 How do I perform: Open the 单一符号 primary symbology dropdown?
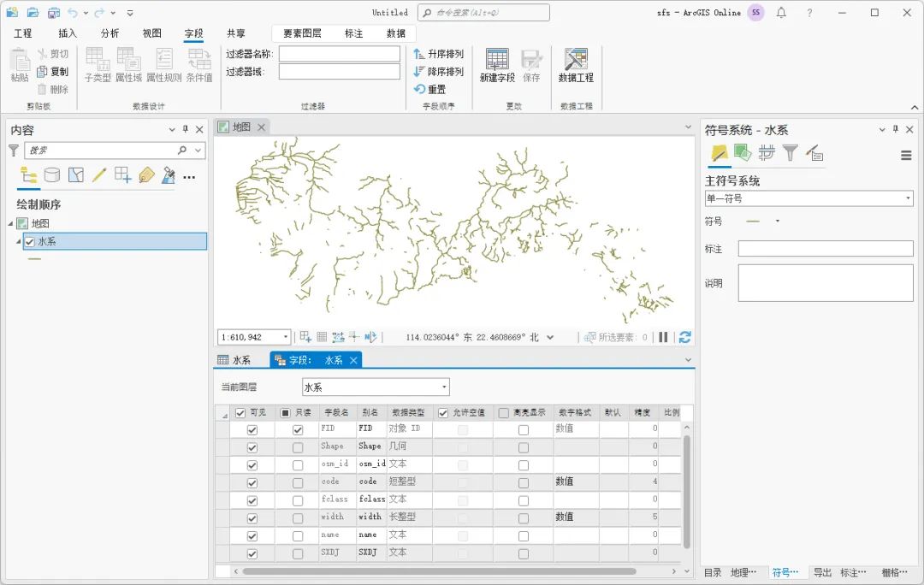pos(809,198)
